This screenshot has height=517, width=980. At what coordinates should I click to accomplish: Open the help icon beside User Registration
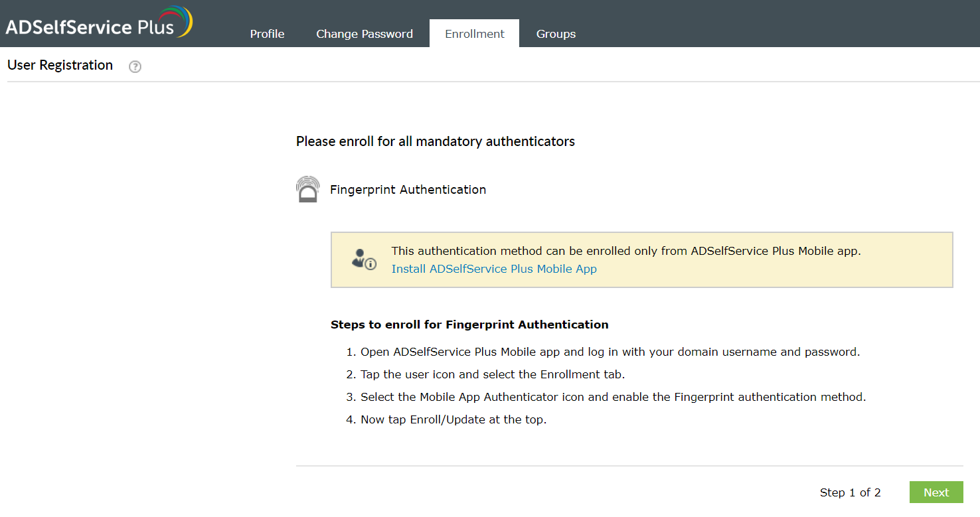pos(135,66)
